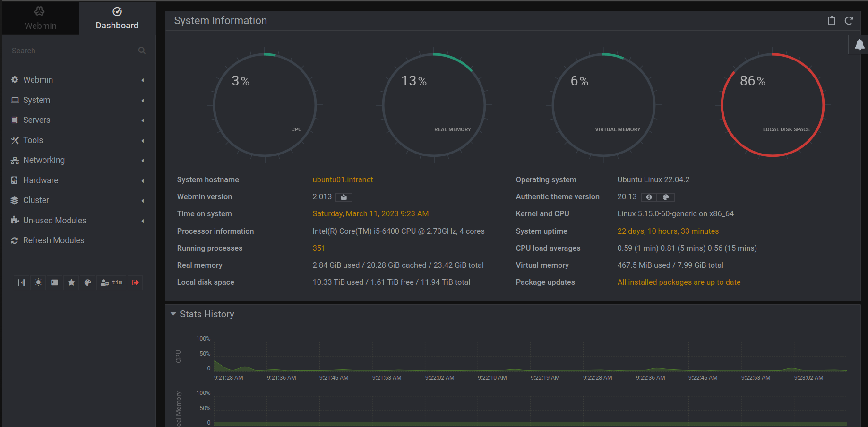This screenshot has width=868, height=427.
Task: Open the ubuntu01.intranet hostname link
Action: (343, 180)
